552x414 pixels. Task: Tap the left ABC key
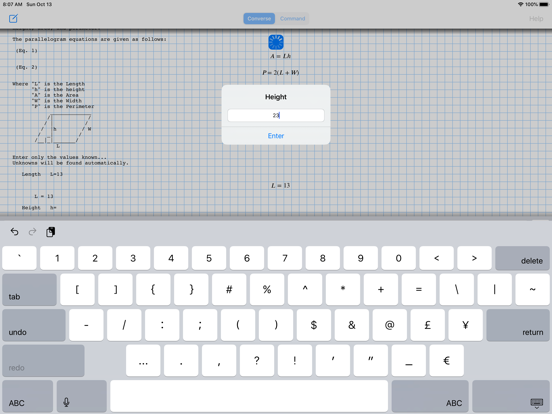pos(27,396)
